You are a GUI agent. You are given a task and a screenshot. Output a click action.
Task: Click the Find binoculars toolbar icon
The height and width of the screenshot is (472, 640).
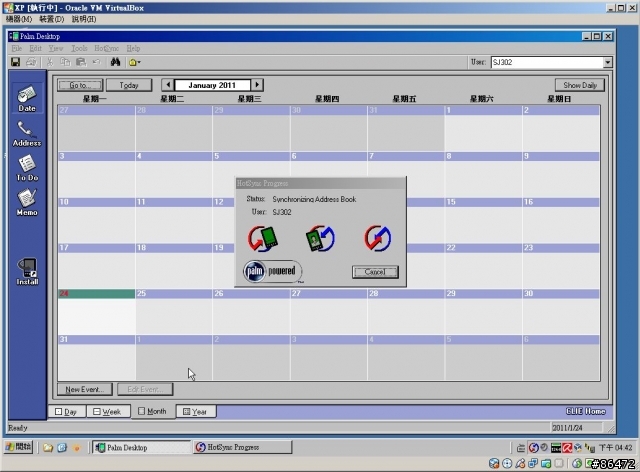point(116,62)
